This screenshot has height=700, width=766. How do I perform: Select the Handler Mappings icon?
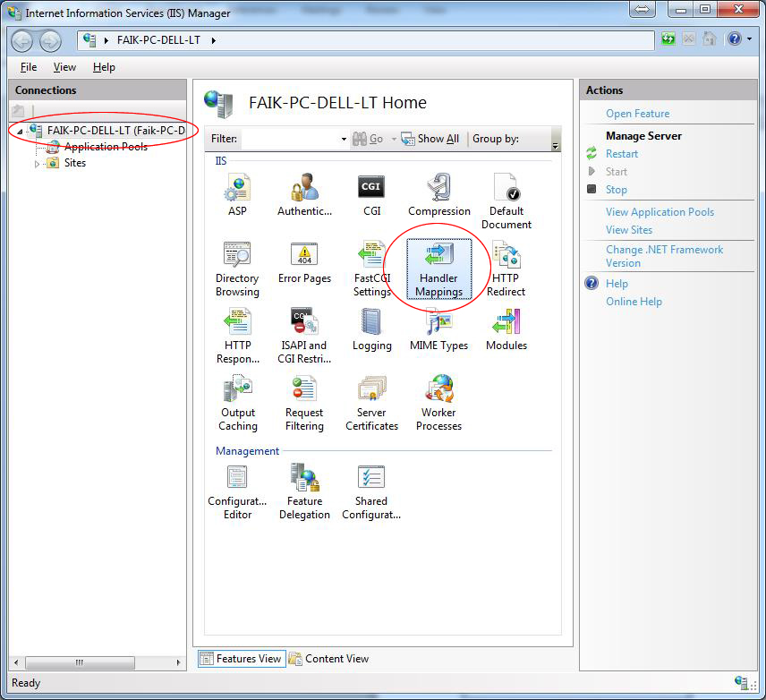click(x=439, y=269)
